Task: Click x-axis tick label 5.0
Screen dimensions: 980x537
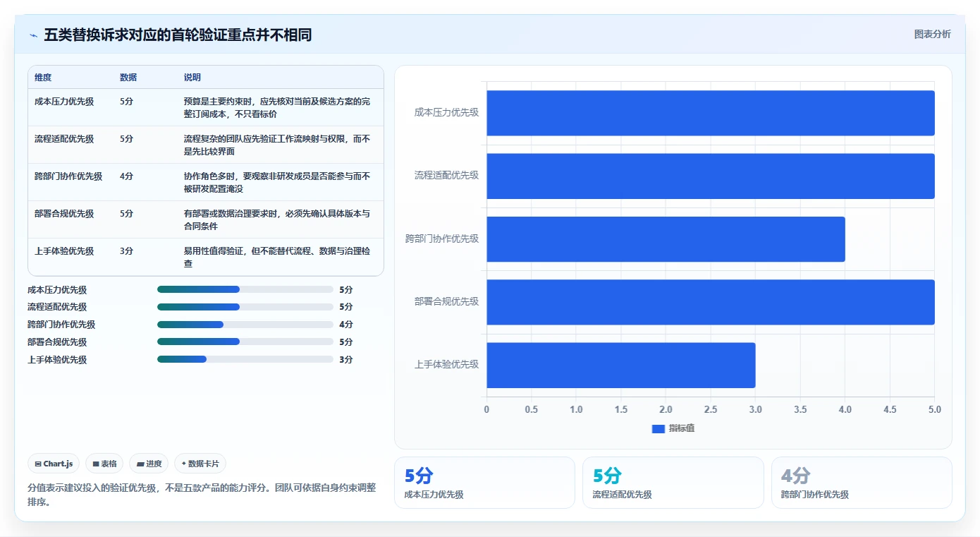Action: click(934, 410)
